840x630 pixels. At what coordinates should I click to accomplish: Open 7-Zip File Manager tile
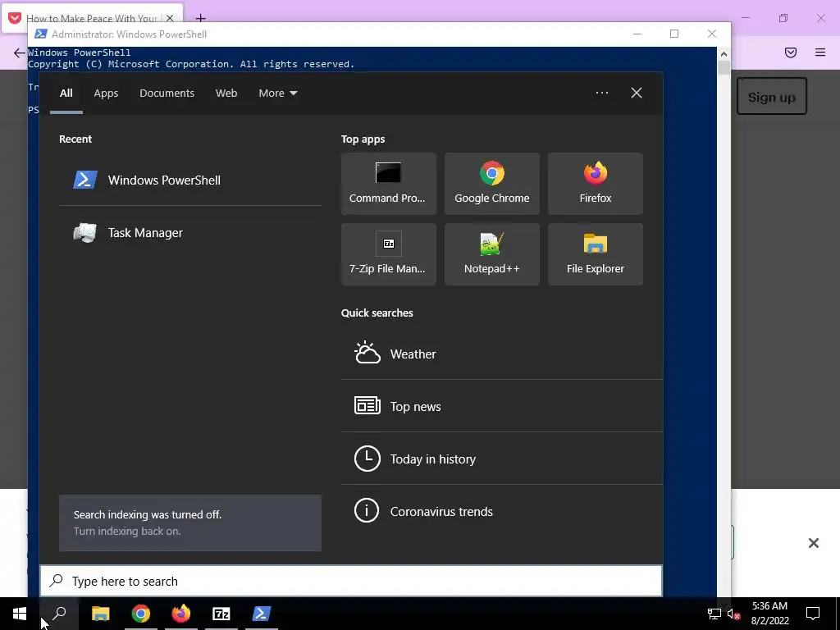pyautogui.click(x=388, y=254)
